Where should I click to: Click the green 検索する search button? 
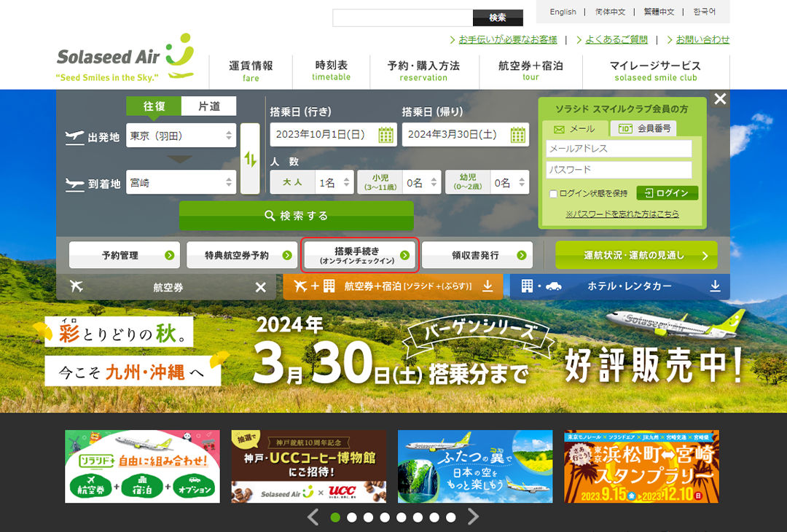point(296,216)
